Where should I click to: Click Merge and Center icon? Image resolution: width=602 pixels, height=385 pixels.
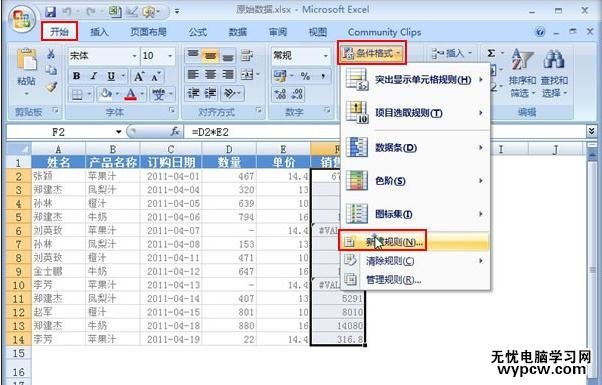tap(247, 74)
